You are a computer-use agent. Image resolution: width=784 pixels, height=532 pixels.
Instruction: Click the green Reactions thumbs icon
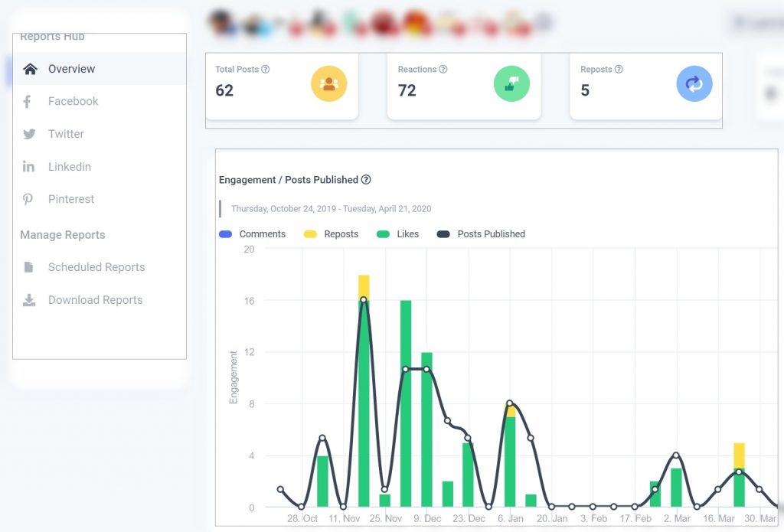(x=511, y=83)
